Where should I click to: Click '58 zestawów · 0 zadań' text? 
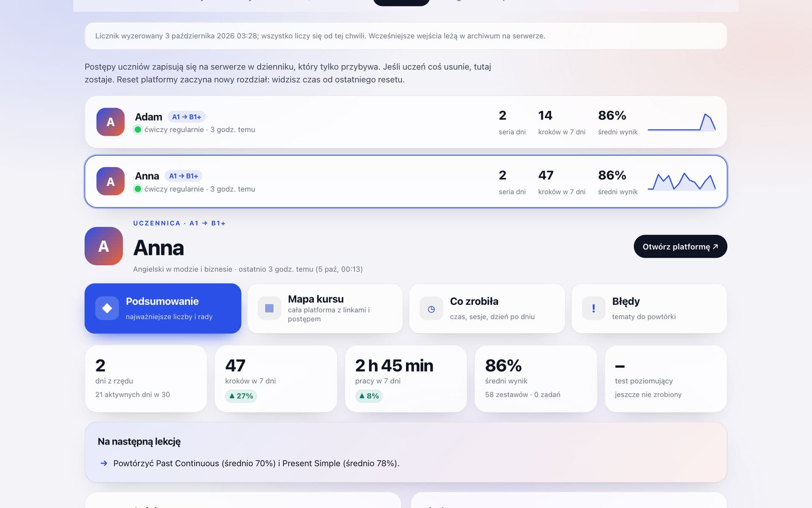[522, 395]
